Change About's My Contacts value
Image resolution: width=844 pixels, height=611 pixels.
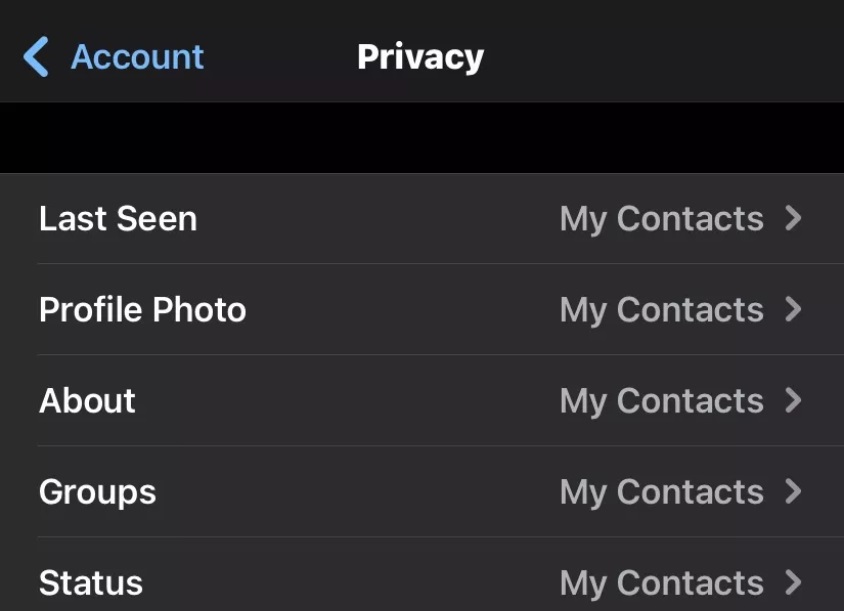coord(662,402)
